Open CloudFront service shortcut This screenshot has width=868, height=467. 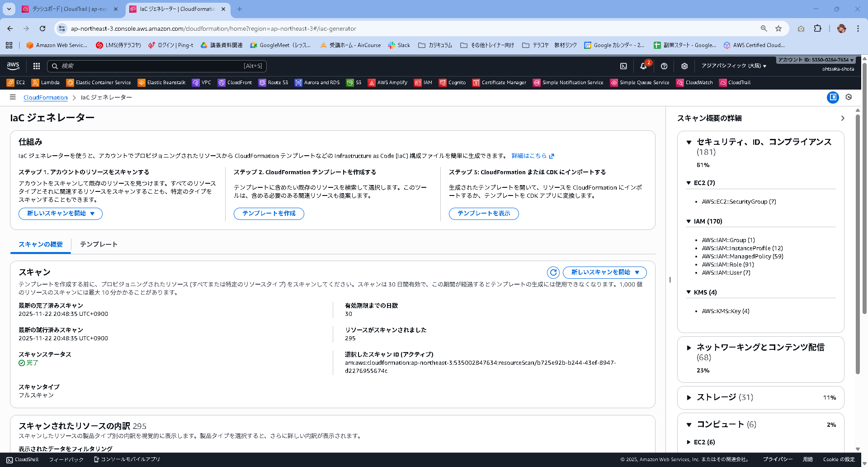coord(235,82)
